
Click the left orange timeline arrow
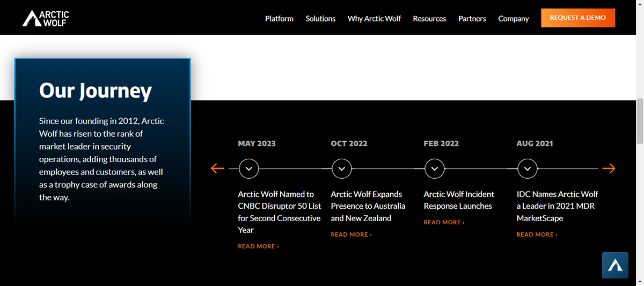(217, 168)
